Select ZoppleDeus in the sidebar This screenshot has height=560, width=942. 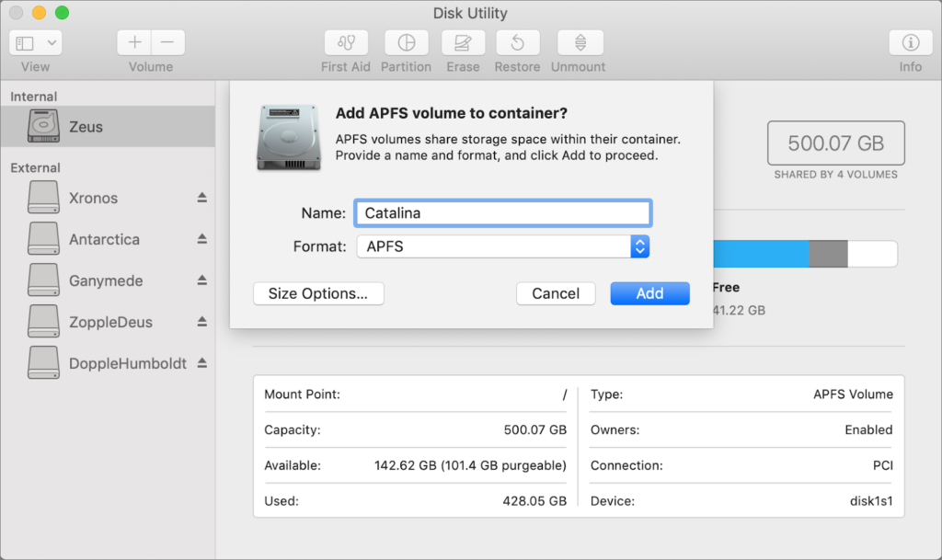coord(110,322)
